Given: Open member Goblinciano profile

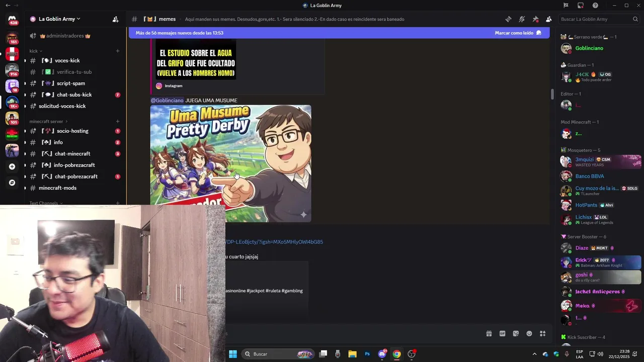Looking at the screenshot, I should [x=601, y=48].
